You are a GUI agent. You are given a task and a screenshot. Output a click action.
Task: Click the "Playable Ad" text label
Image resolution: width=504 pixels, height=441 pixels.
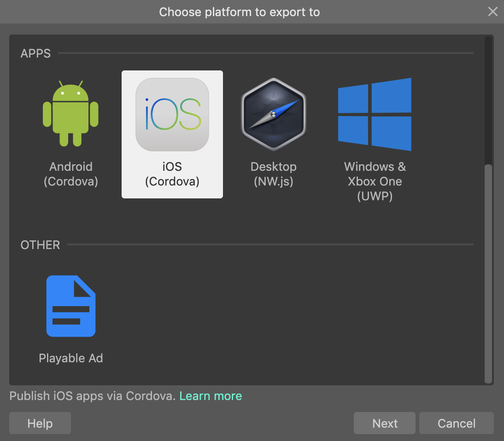tap(71, 358)
